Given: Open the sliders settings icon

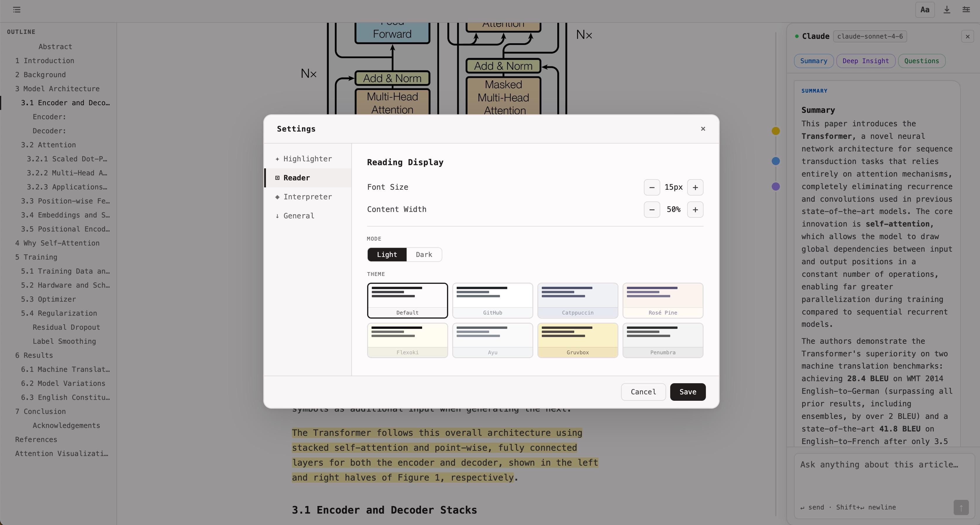Looking at the screenshot, I should pyautogui.click(x=966, y=10).
